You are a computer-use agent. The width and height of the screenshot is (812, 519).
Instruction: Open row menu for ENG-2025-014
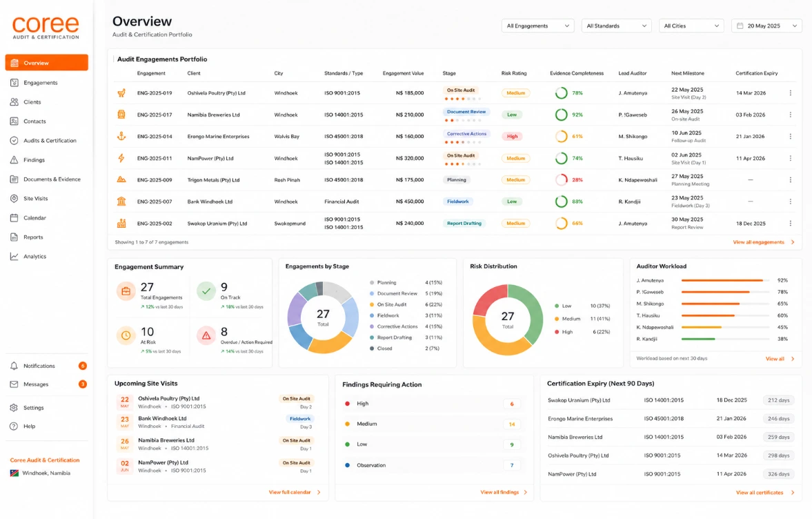pos(790,136)
